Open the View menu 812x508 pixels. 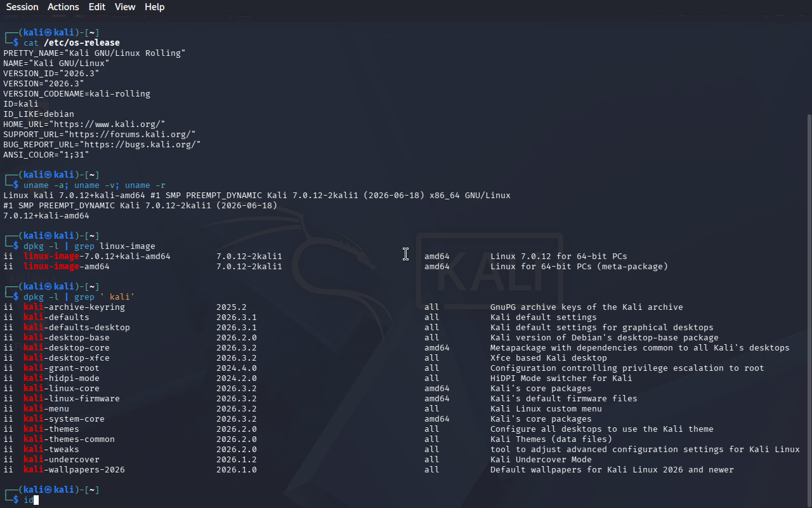pyautogui.click(x=125, y=7)
